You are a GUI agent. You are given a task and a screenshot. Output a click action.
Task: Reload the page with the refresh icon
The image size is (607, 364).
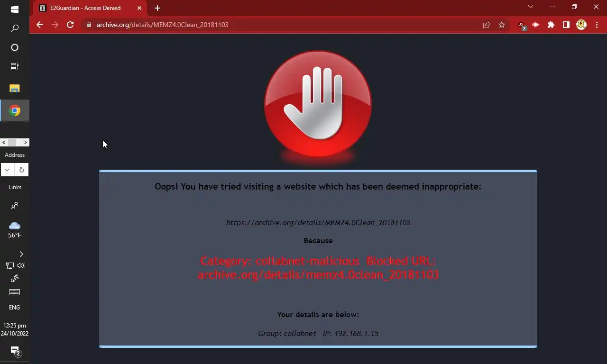(70, 25)
